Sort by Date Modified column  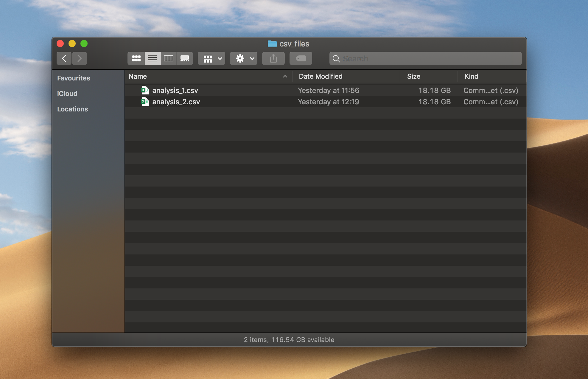[x=321, y=76]
